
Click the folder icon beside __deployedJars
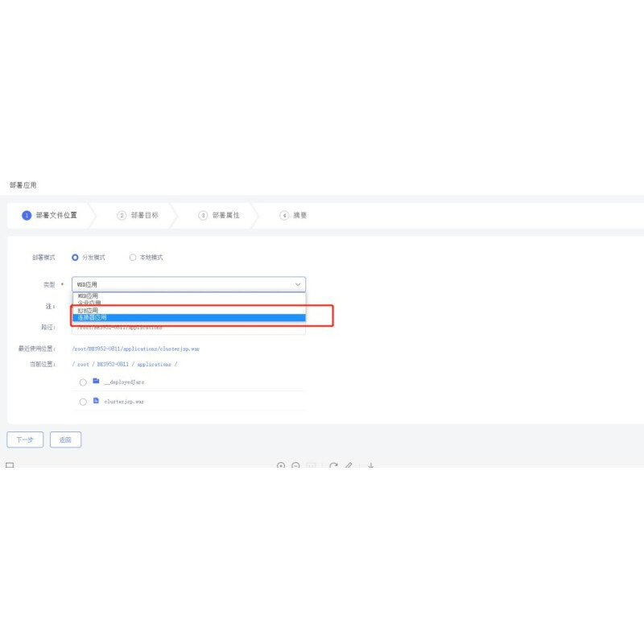(96, 381)
